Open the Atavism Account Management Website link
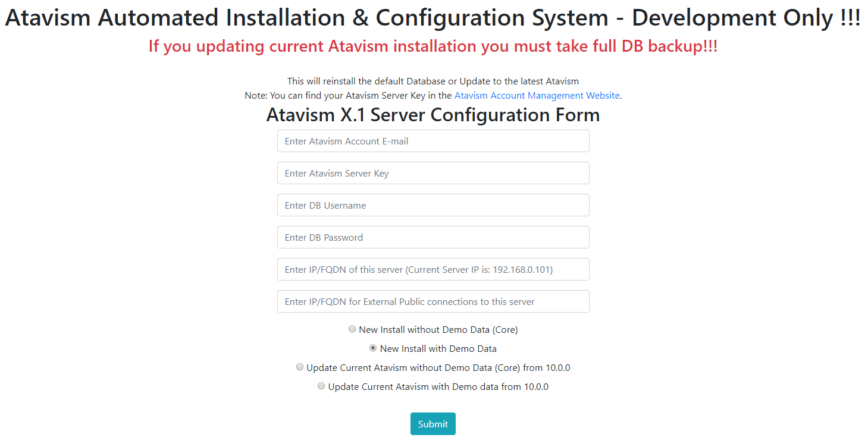Screen dimensions: 868x444 pyautogui.click(x=537, y=96)
